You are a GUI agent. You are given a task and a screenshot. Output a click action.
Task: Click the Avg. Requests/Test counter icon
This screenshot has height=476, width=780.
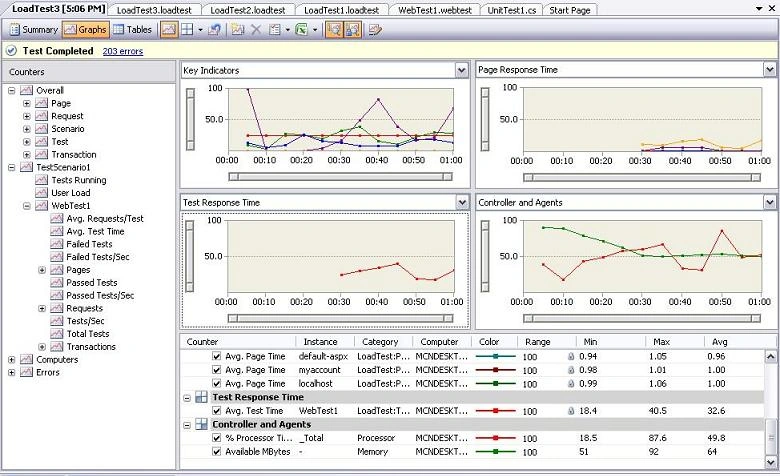click(57, 218)
